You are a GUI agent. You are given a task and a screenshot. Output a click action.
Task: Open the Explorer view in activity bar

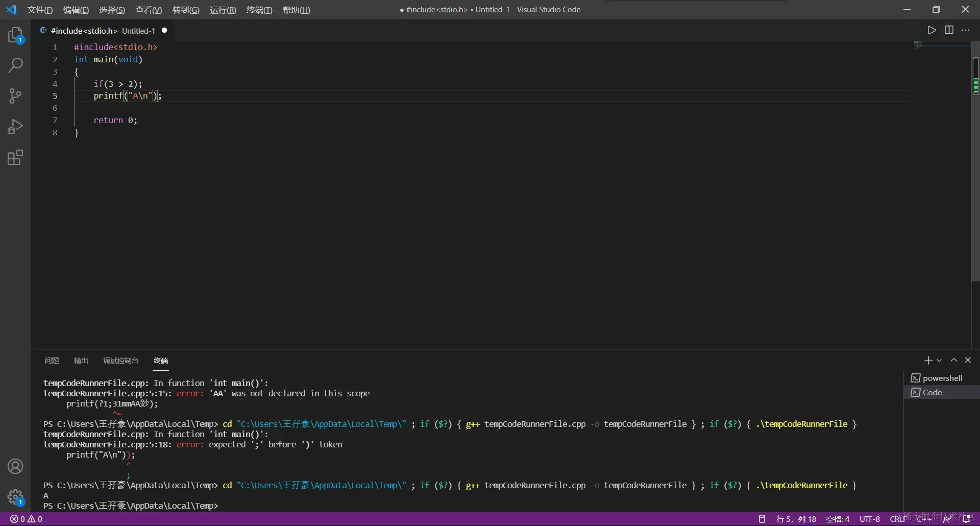point(15,35)
